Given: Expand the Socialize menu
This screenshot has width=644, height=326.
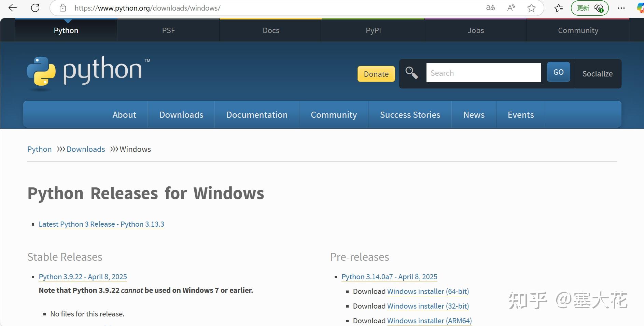Looking at the screenshot, I should point(597,74).
